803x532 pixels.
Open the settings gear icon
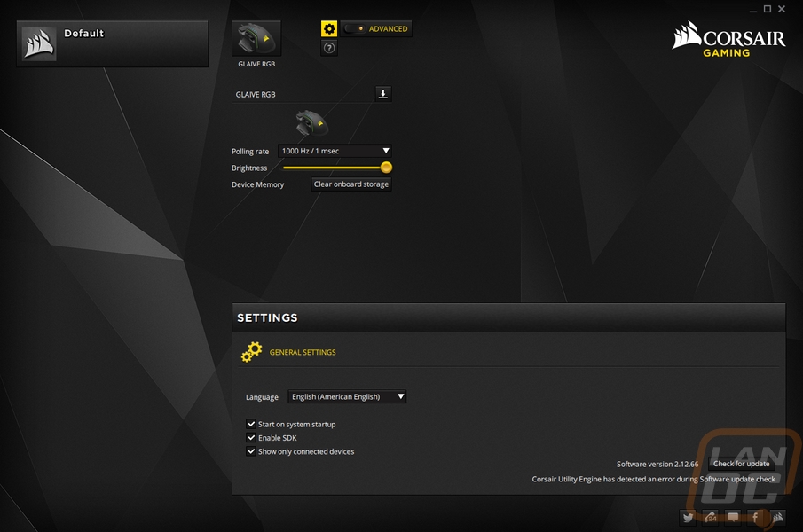tap(329, 28)
